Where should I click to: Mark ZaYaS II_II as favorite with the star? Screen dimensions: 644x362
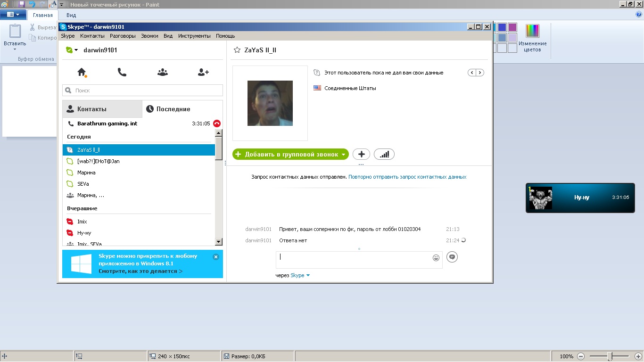237,50
